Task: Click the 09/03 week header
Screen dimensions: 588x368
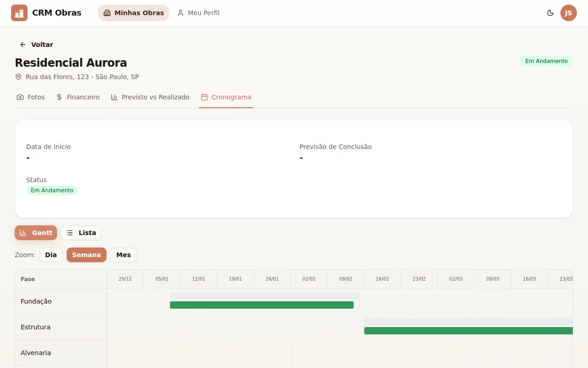Action: [492, 279]
